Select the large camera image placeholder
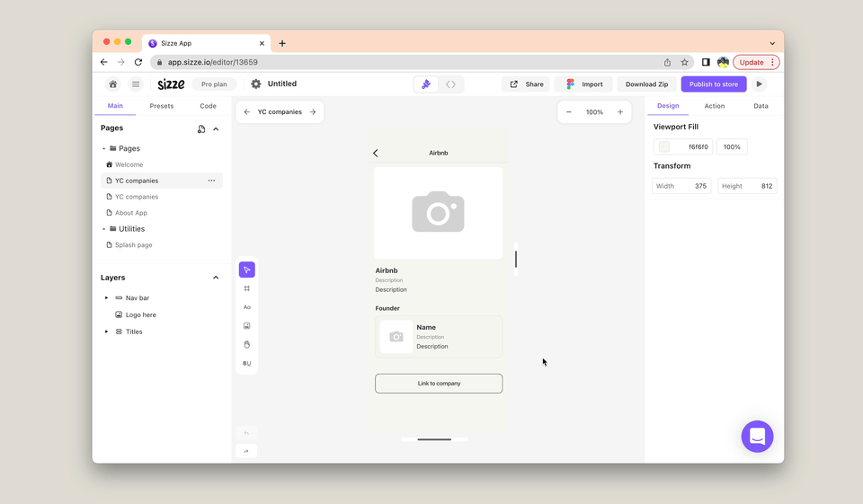 coord(438,213)
